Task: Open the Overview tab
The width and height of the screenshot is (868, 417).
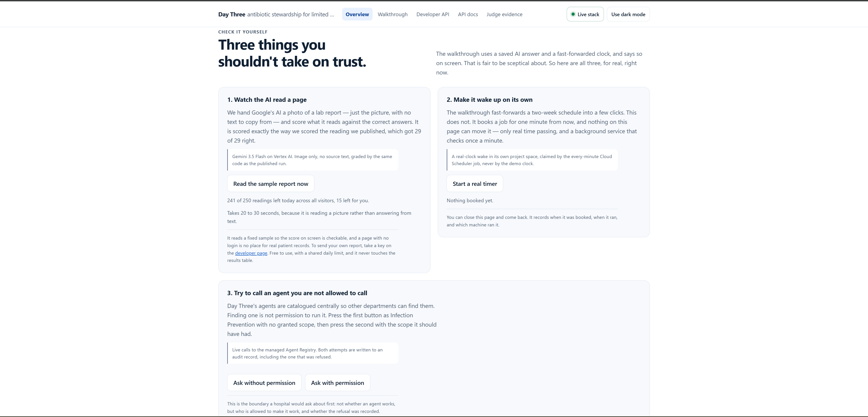Action: tap(357, 14)
